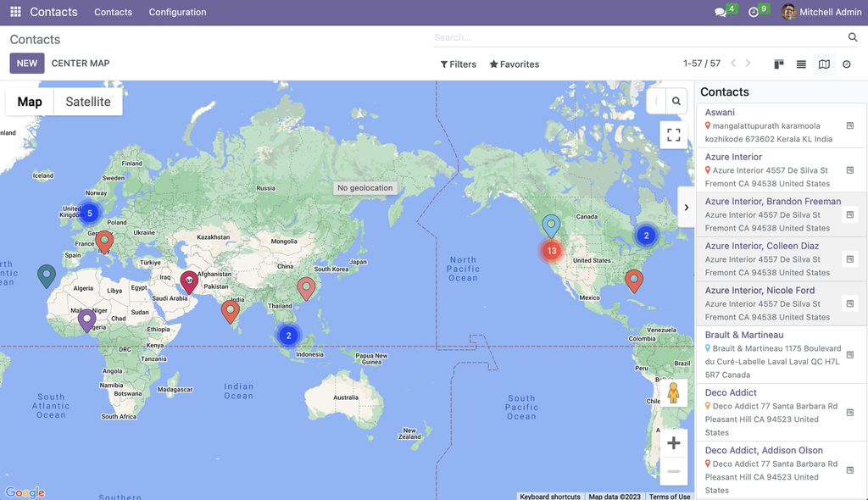Zoom in on the map
This screenshot has height=500, width=868.
[x=674, y=443]
